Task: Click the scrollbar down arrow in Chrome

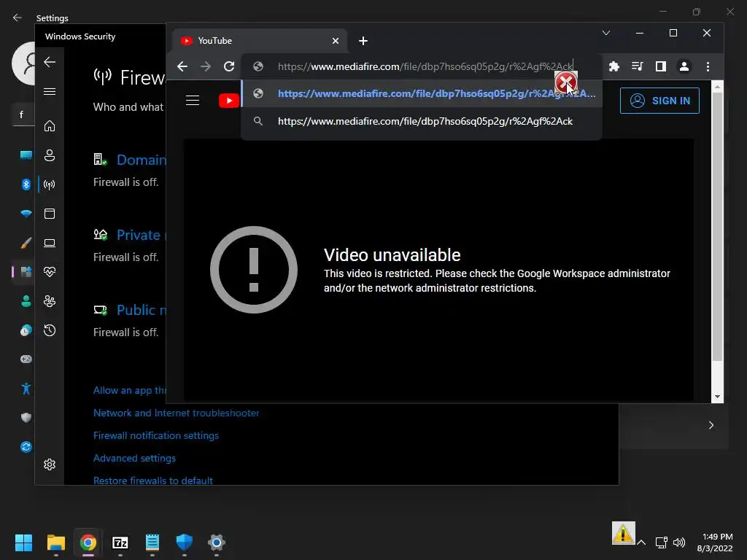Action: tap(717, 397)
